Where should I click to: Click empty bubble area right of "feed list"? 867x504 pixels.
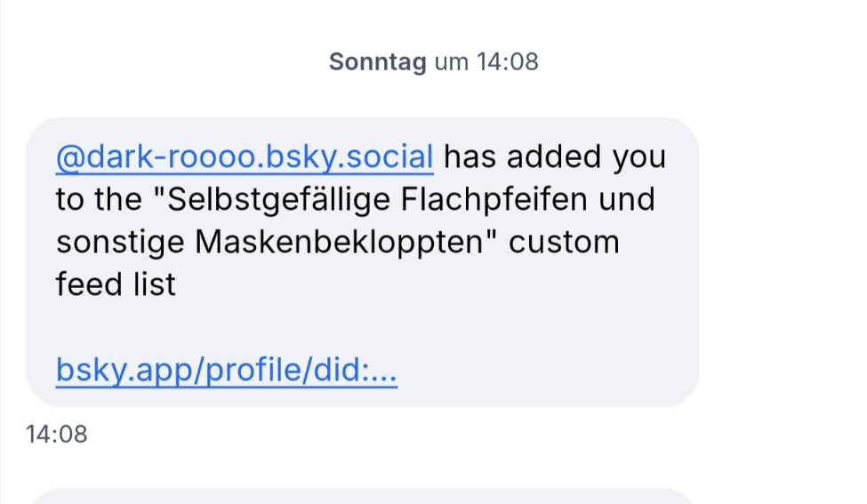pos(427,285)
